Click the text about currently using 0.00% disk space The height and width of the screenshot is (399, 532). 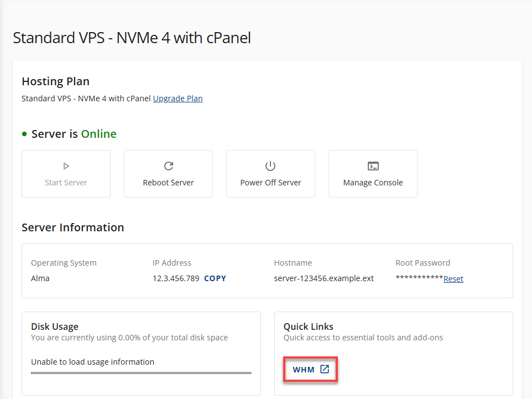click(x=129, y=338)
